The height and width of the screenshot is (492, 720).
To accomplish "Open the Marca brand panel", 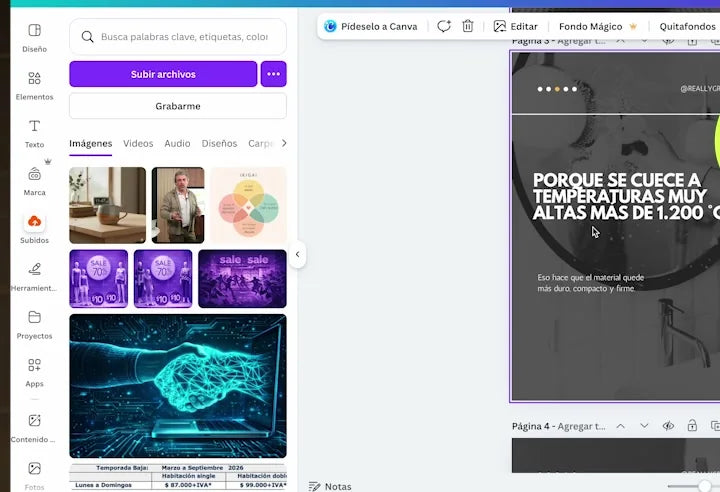I will click(34, 181).
